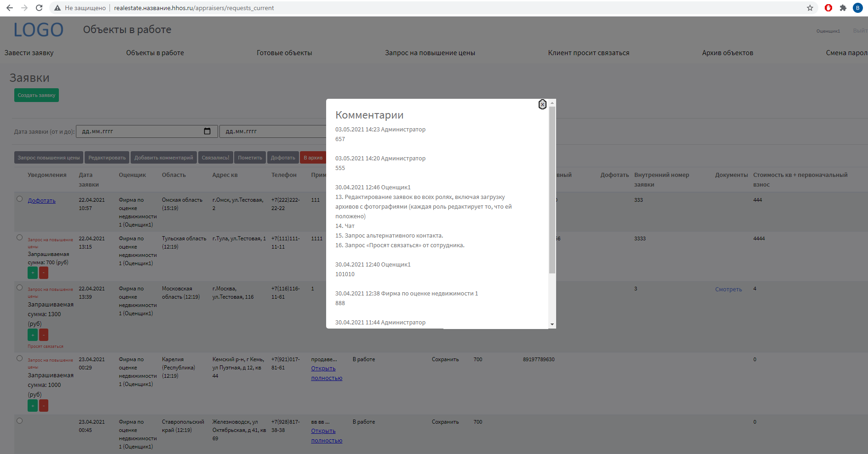868x454 pixels.
Task: Click the comment text 555
Action: pos(340,168)
